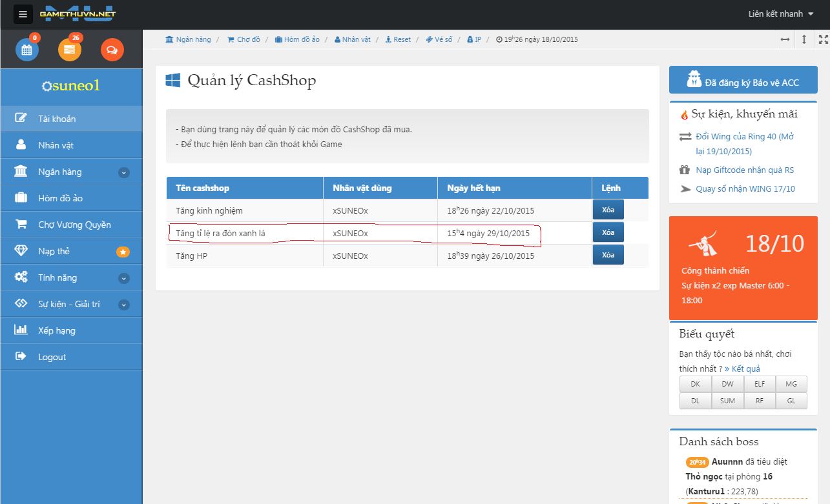Select Chợ Vương Quyền in the sidebar
This screenshot has height=504, width=830.
(x=74, y=225)
